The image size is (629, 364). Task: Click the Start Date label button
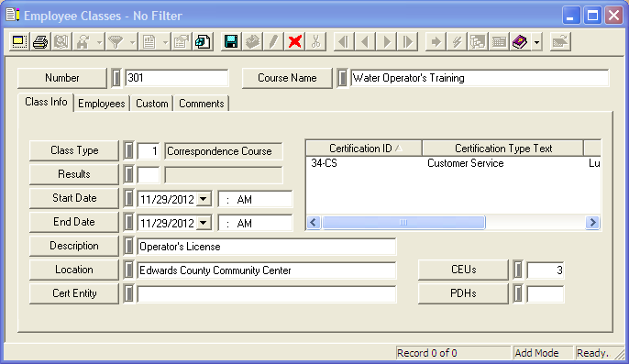(x=74, y=198)
